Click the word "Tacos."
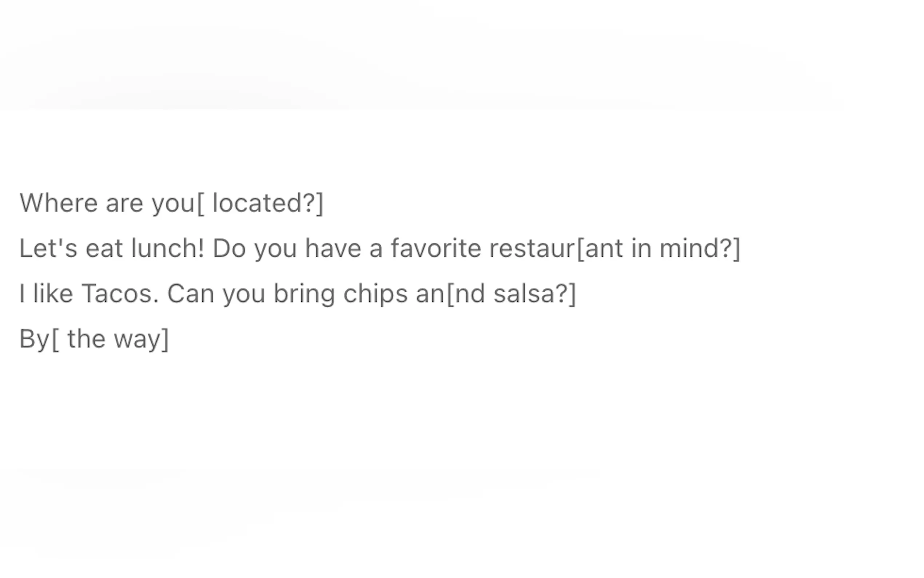This screenshot has width=924, height=578. point(120,294)
